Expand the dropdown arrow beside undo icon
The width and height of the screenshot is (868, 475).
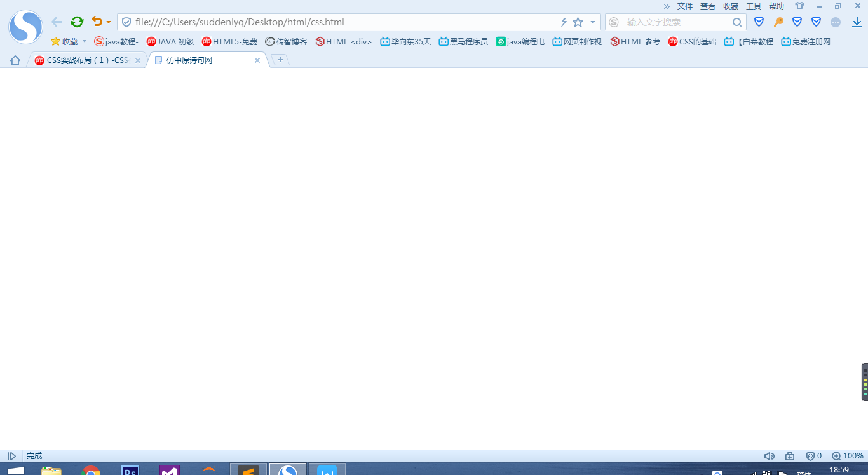[x=109, y=22]
